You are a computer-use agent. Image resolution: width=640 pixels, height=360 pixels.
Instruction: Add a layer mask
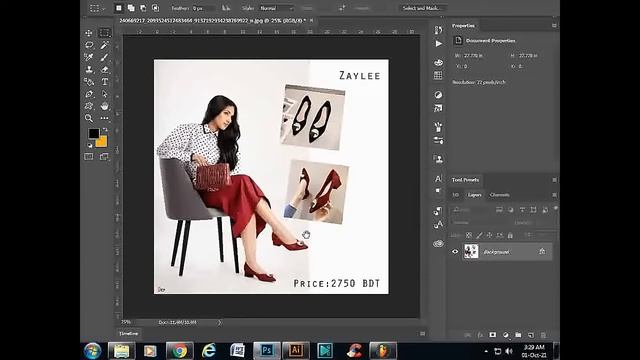[x=493, y=335]
